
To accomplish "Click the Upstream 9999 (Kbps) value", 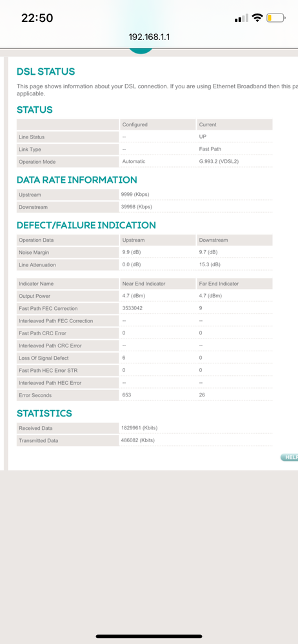I will pyautogui.click(x=134, y=194).
